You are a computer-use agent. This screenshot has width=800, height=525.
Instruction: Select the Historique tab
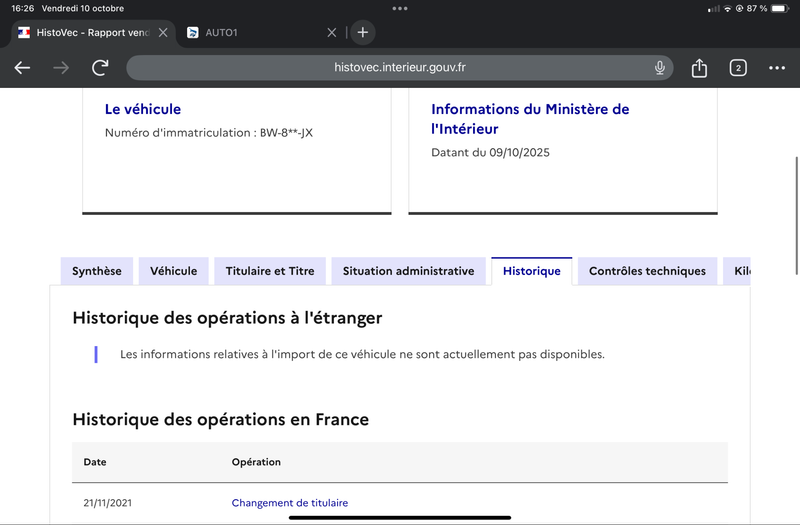click(x=531, y=271)
